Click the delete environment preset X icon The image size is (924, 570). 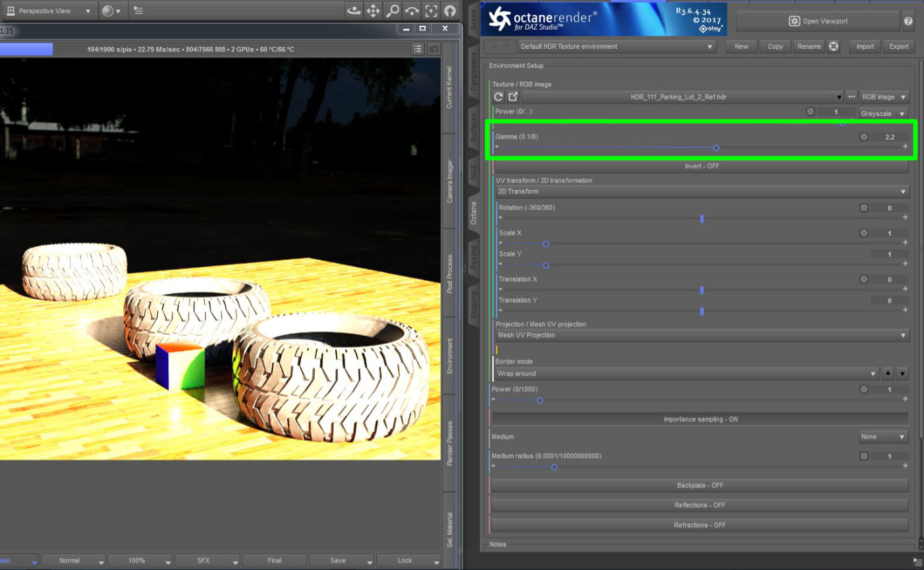coord(834,46)
